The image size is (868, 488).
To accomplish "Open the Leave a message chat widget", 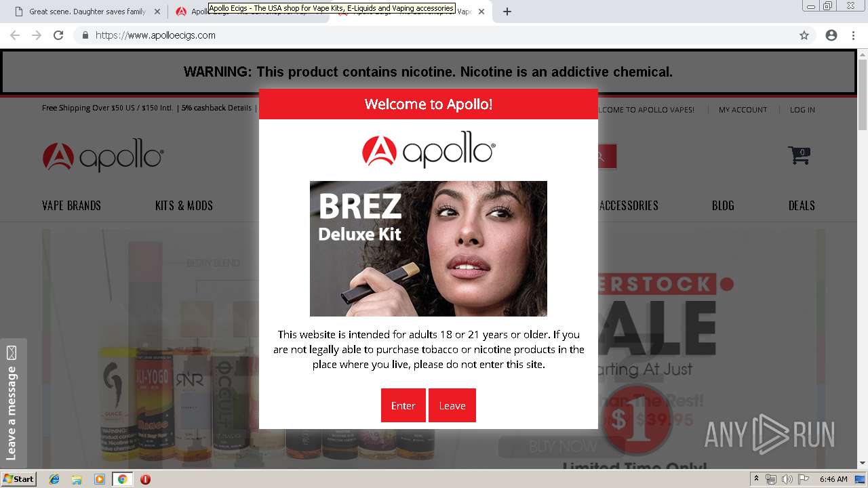I will coord(13,403).
